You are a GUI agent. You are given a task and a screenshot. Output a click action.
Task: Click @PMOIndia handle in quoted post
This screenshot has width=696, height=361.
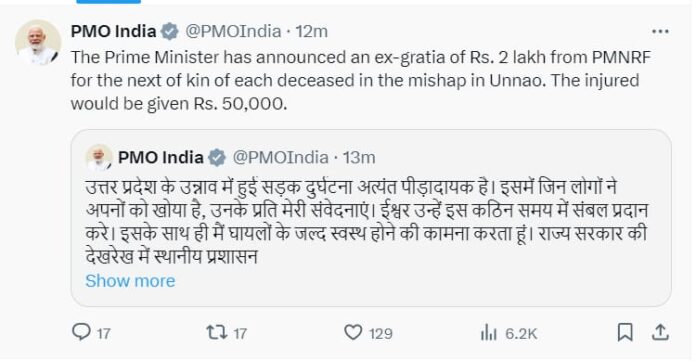(280, 157)
